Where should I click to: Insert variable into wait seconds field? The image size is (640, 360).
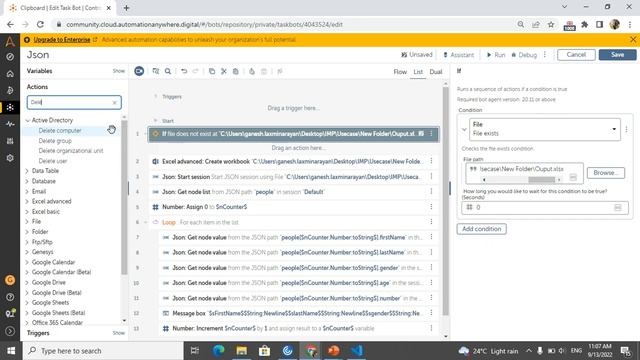click(x=618, y=207)
